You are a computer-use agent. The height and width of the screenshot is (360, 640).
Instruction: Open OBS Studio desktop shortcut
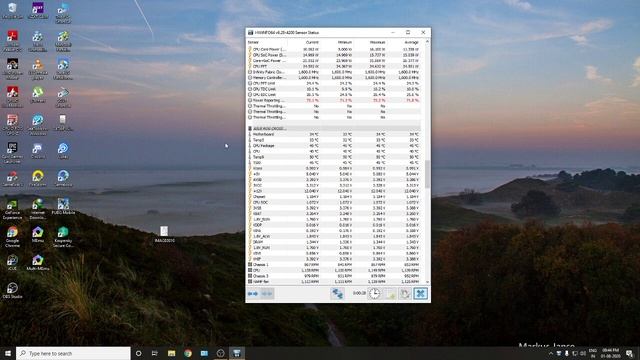(12, 291)
